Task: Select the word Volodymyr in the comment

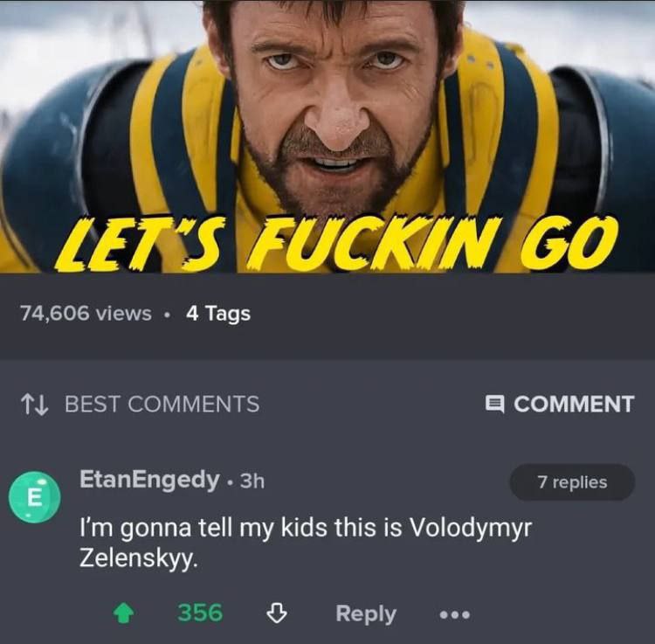Action: coord(471,529)
